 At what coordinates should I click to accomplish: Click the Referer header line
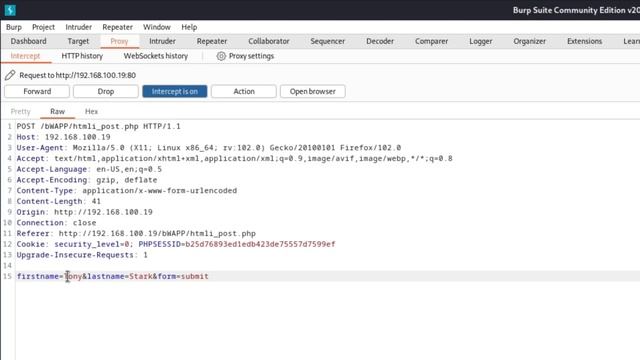coord(136,233)
